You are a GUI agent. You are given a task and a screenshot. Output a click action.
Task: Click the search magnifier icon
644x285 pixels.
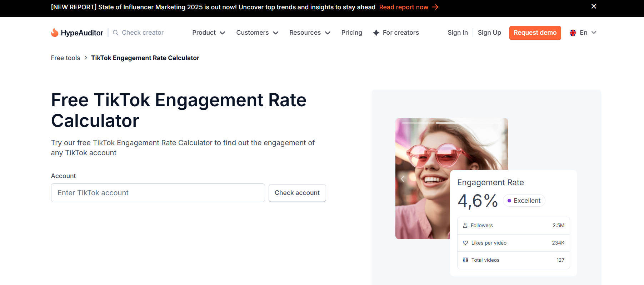[116, 33]
